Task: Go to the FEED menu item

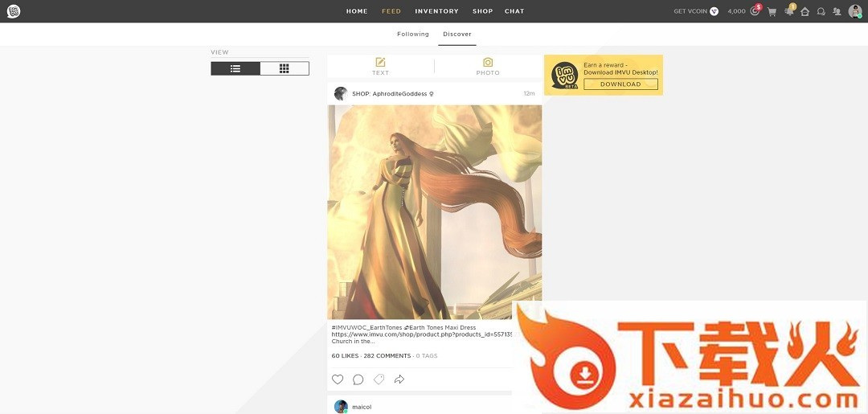Action: click(x=391, y=11)
